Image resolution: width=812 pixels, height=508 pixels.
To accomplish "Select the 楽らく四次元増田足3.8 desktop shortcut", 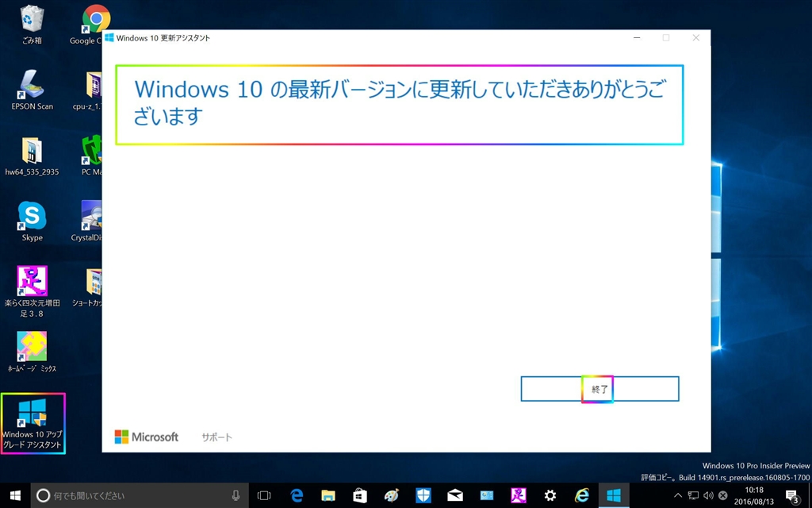I will pyautogui.click(x=32, y=292).
